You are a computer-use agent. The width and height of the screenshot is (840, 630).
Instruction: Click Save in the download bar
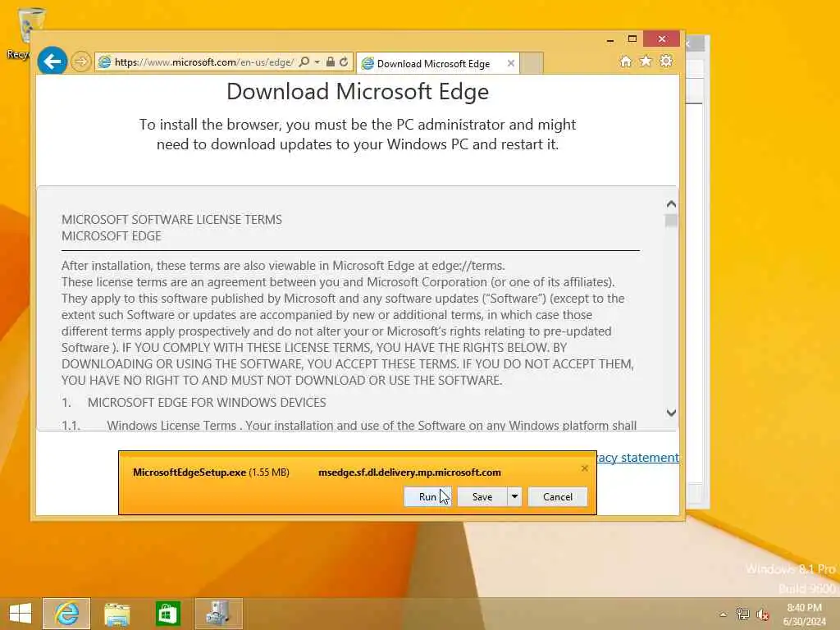click(x=482, y=496)
